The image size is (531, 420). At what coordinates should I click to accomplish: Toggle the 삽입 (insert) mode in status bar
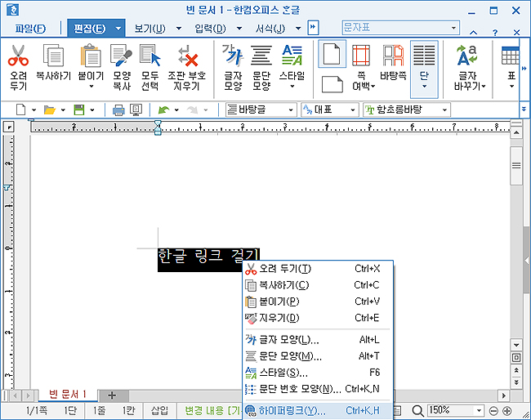159,411
